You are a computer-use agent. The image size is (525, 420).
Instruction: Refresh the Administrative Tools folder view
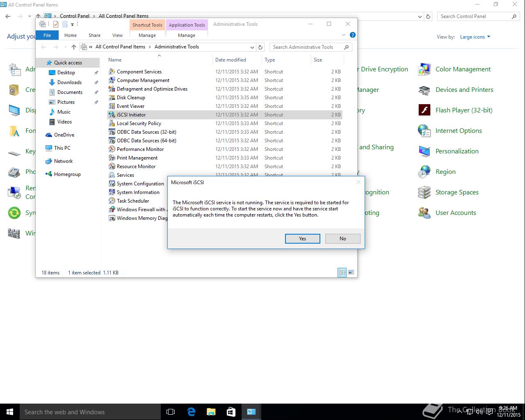260,47
